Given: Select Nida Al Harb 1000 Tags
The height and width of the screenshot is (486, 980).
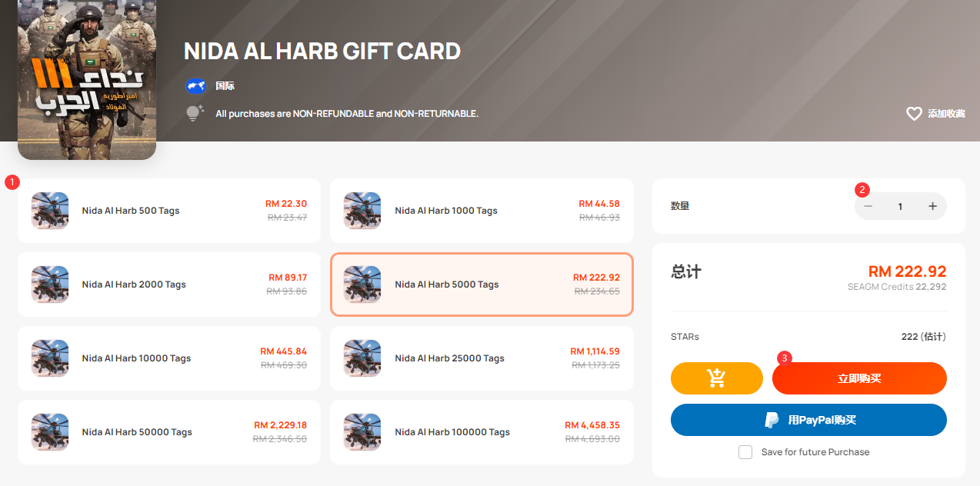Looking at the screenshot, I should pyautogui.click(x=482, y=211).
